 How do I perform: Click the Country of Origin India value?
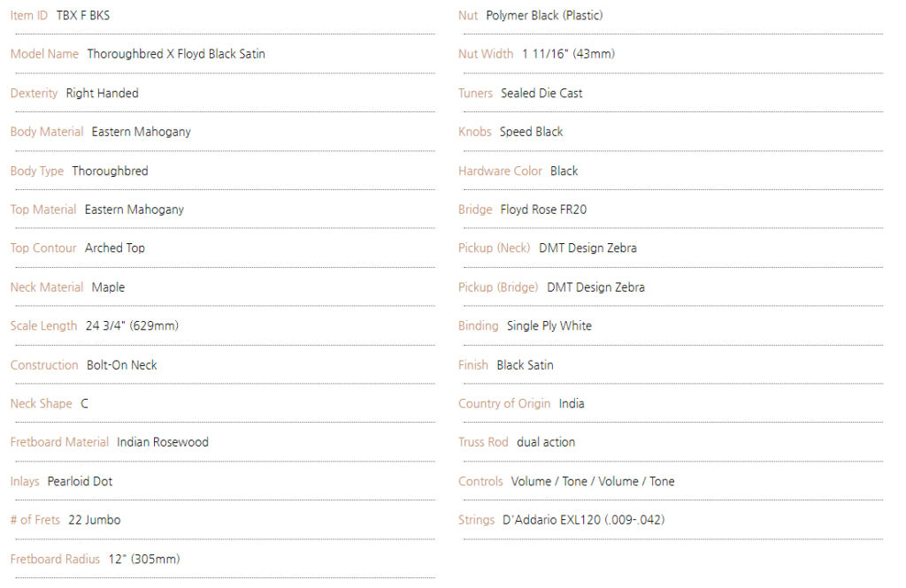572,404
